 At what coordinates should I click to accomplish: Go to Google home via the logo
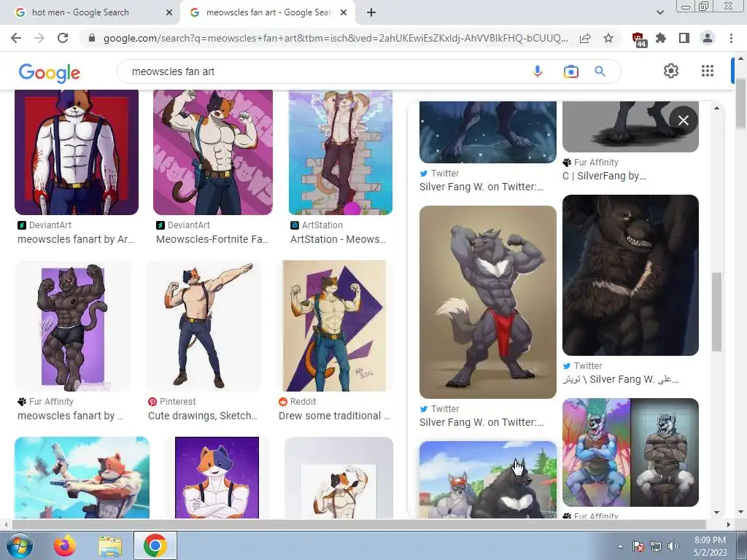point(50,72)
